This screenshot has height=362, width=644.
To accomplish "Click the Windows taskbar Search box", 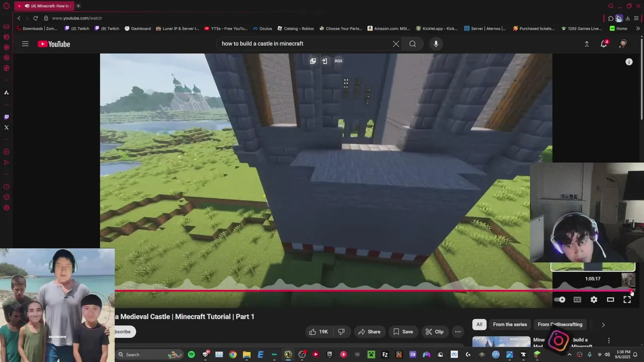I will pyautogui.click(x=148, y=354).
